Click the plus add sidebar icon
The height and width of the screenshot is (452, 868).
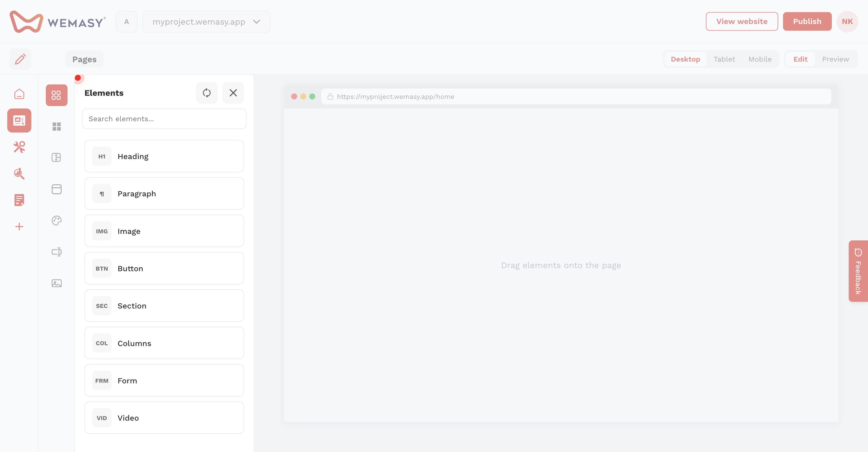19,227
